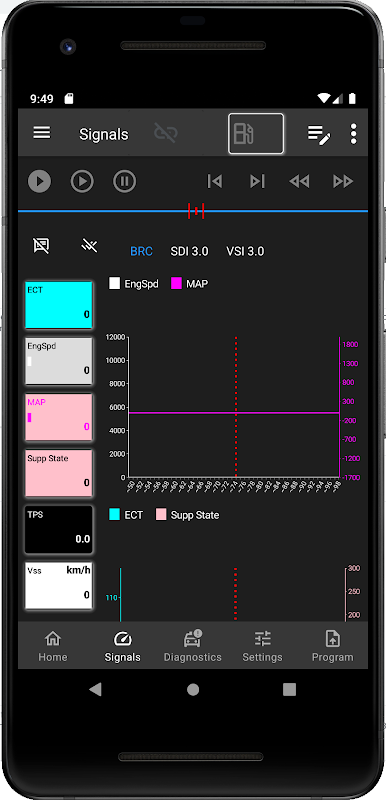Click the white EngSpd legend swatch
Screen dimensions: 386x800
click(114, 284)
